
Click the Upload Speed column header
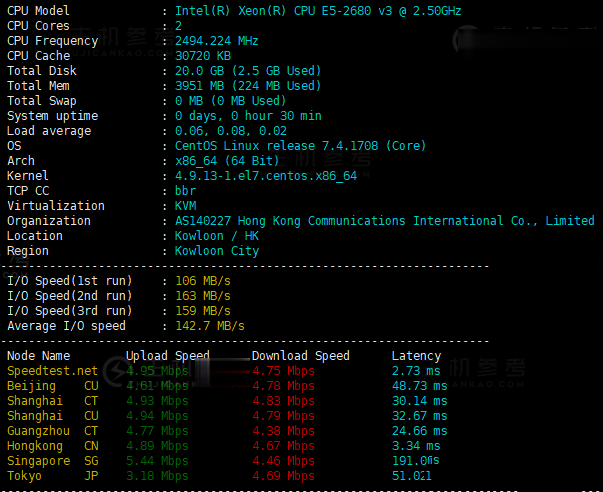click(168, 356)
